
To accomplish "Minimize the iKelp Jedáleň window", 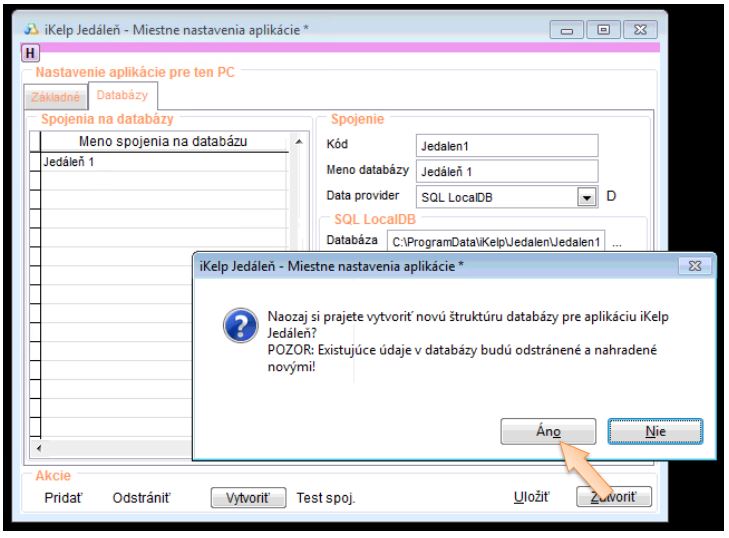I will pos(575,30).
